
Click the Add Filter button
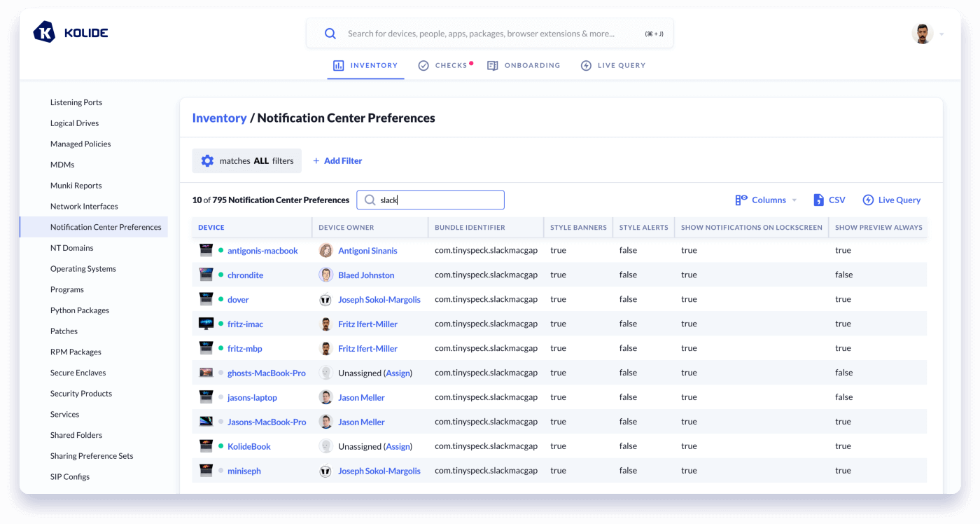coord(337,161)
